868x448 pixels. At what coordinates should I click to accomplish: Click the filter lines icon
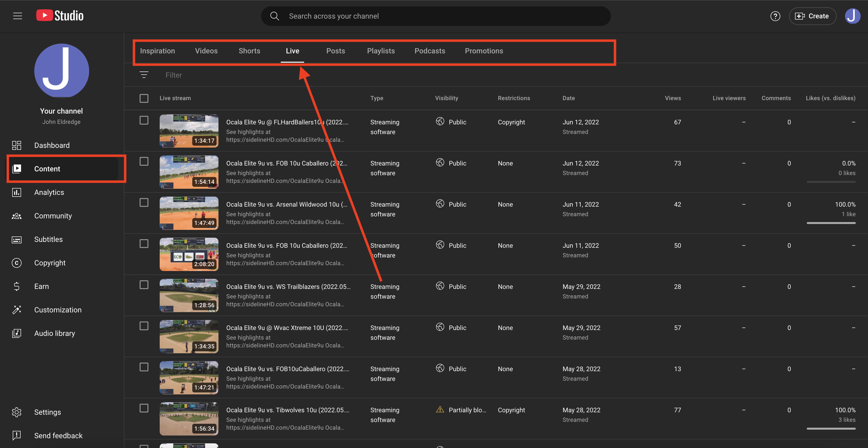(x=144, y=75)
